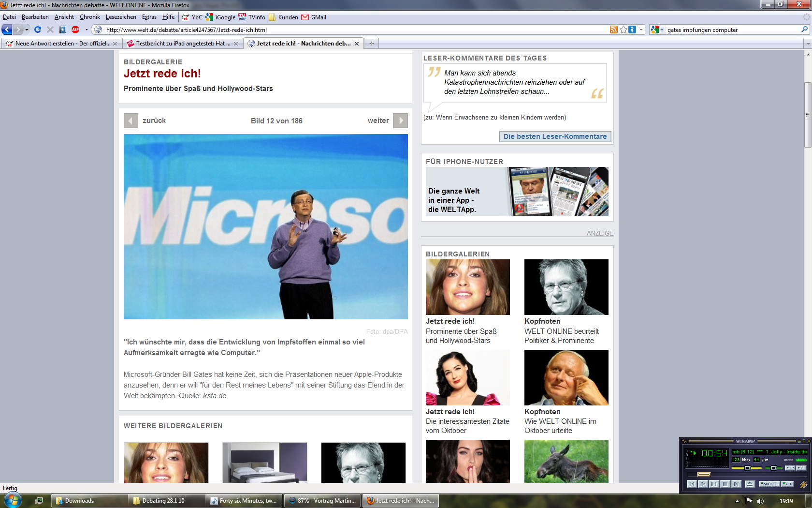The image size is (812, 508).
Task: Toggle Winamp SHUFFLE mode
Action: (x=769, y=484)
